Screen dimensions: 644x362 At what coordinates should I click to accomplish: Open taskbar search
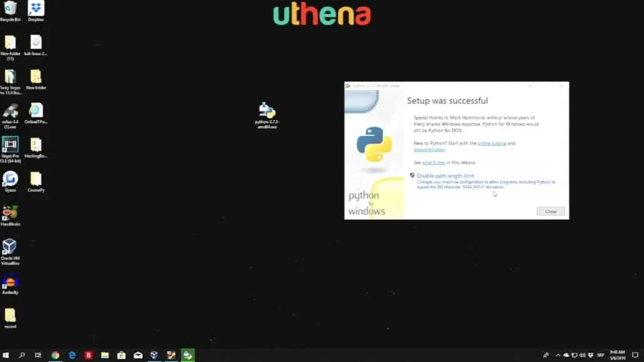[22, 355]
